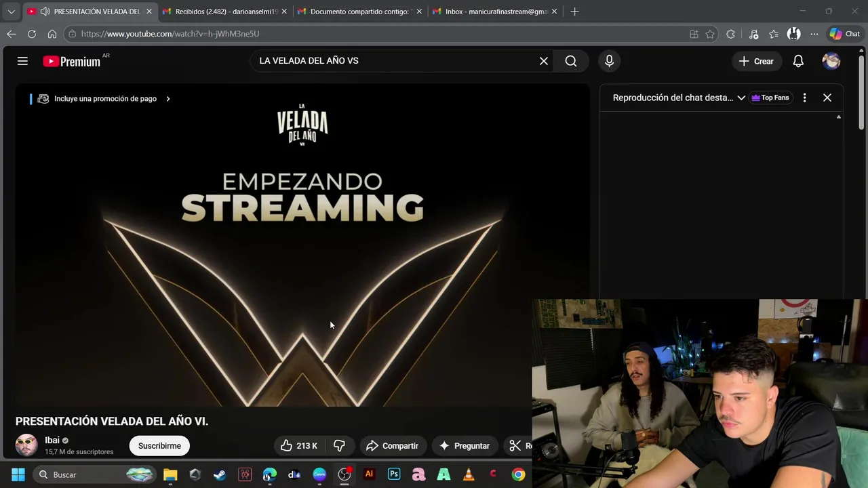Open the Top Fans badge
Screen dimensions: 868x488
coord(770,98)
